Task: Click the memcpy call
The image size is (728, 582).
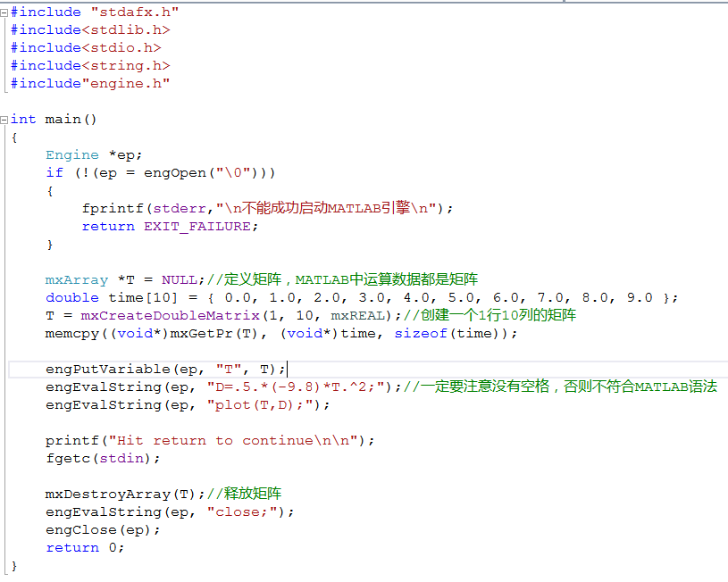Action: [281, 334]
